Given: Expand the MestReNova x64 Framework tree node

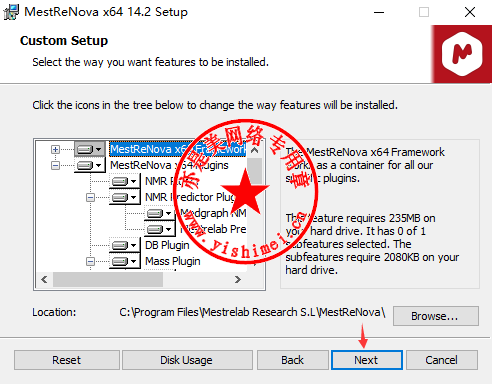Looking at the screenshot, I should click(x=55, y=149).
